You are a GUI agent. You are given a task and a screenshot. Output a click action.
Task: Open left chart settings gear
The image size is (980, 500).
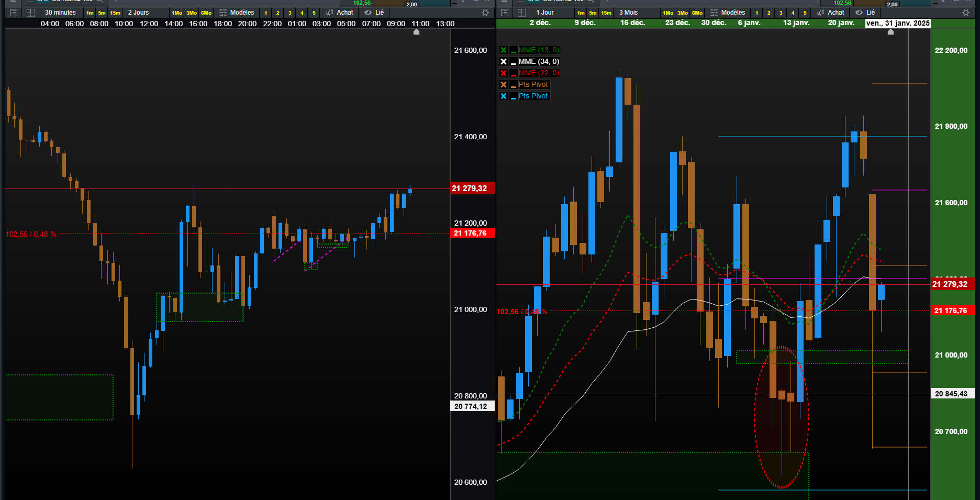click(x=485, y=13)
